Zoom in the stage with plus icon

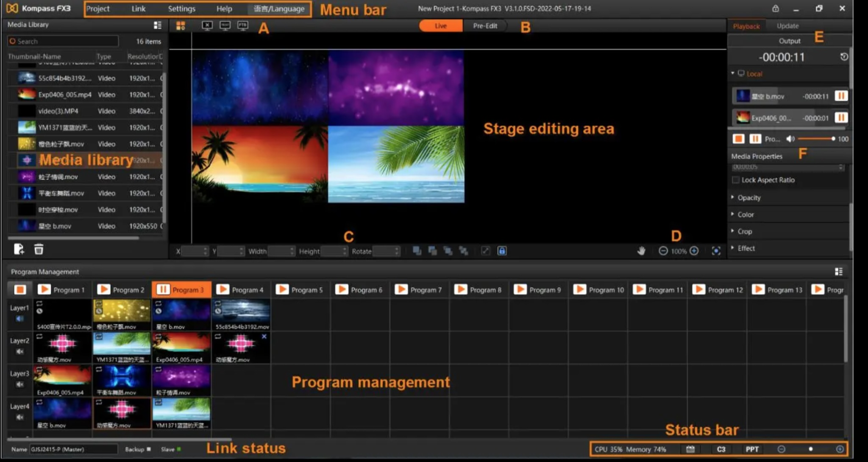pyautogui.click(x=694, y=251)
